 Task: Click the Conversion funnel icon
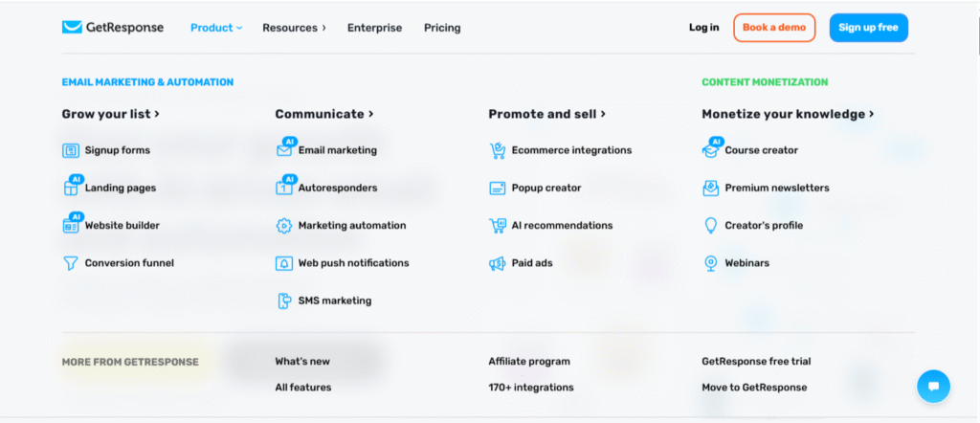pos(71,263)
